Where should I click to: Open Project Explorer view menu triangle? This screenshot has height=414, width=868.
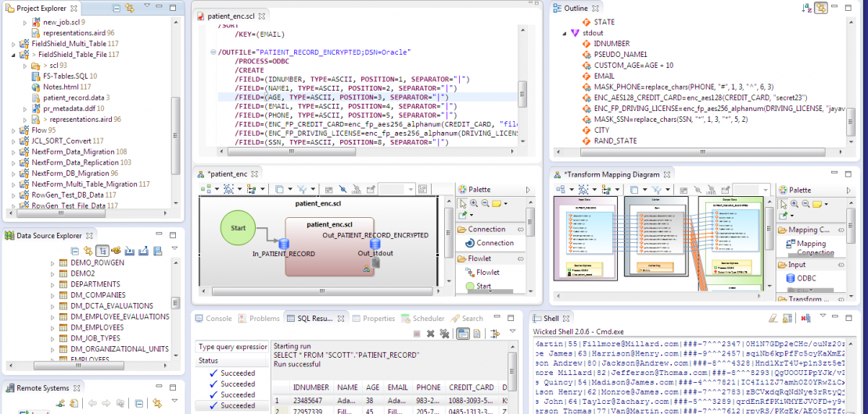[147, 5]
